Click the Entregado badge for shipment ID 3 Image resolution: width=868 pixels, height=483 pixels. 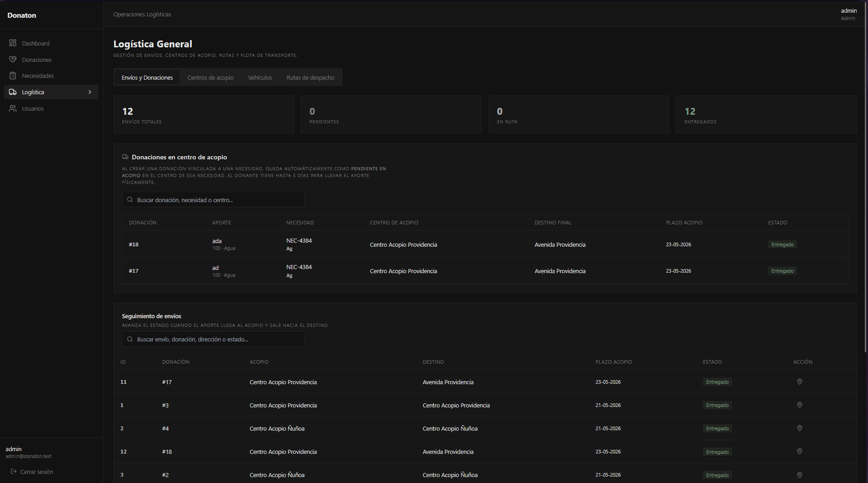717,475
